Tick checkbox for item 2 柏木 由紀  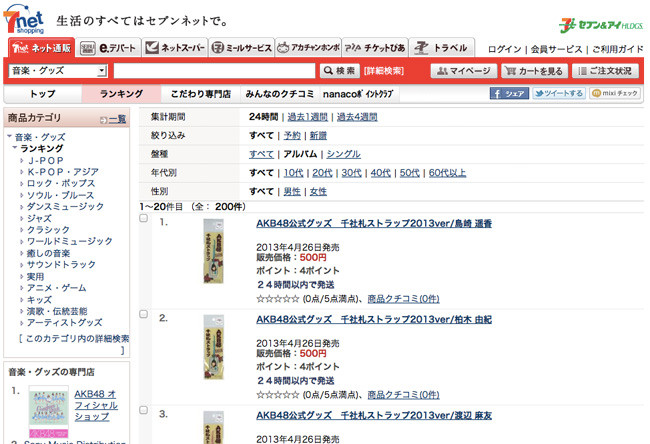point(143,314)
